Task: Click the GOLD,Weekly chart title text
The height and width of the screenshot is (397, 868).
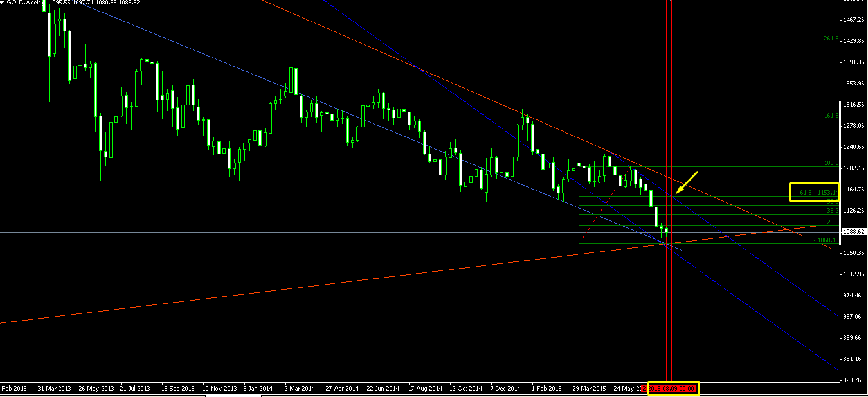Action: coord(24,3)
